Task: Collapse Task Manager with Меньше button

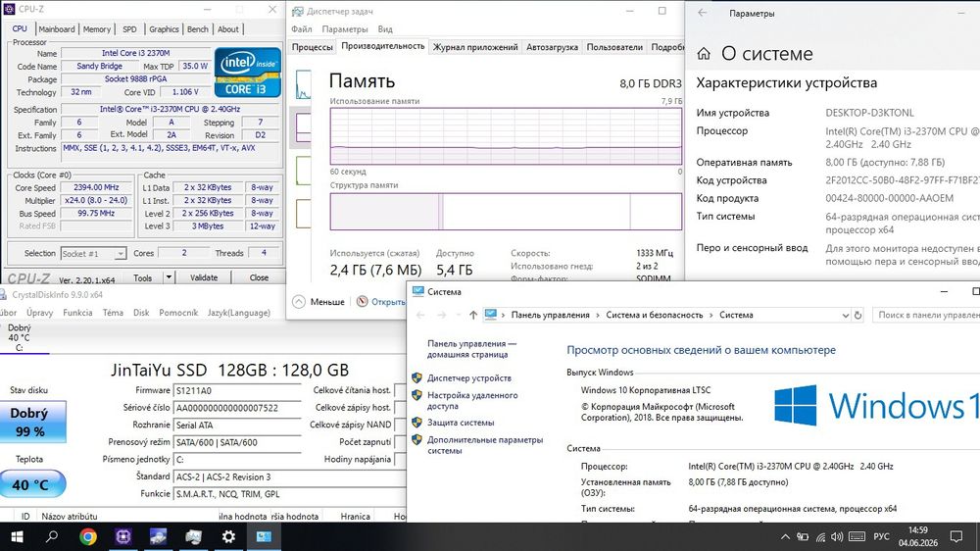Action: click(x=318, y=301)
